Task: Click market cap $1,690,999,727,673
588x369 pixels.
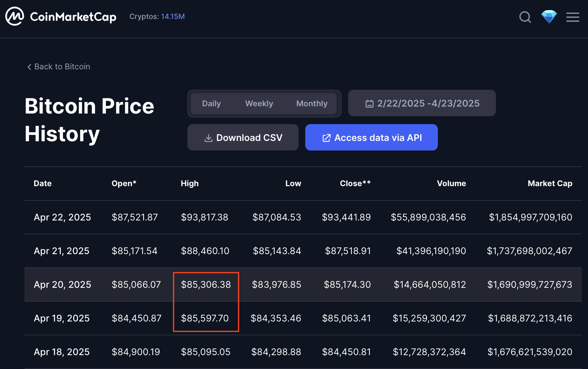Action: pos(530,285)
